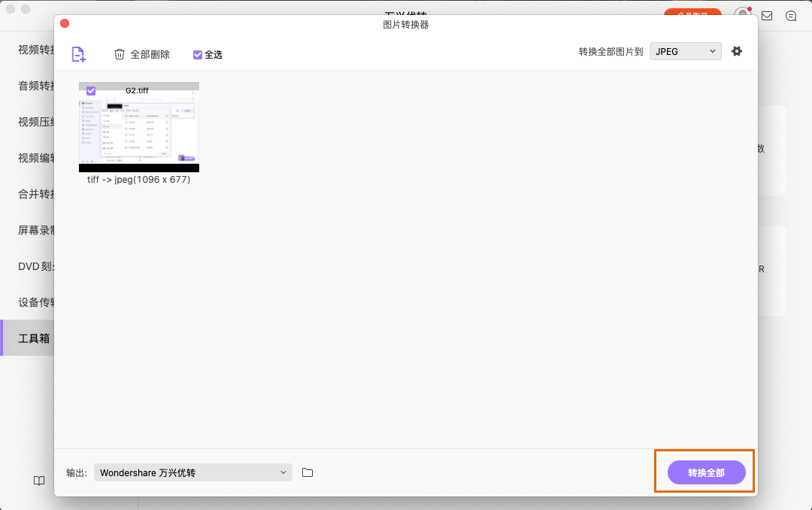The width and height of the screenshot is (812, 510).
Task: Open the JPEG output format dropdown
Action: (685, 51)
